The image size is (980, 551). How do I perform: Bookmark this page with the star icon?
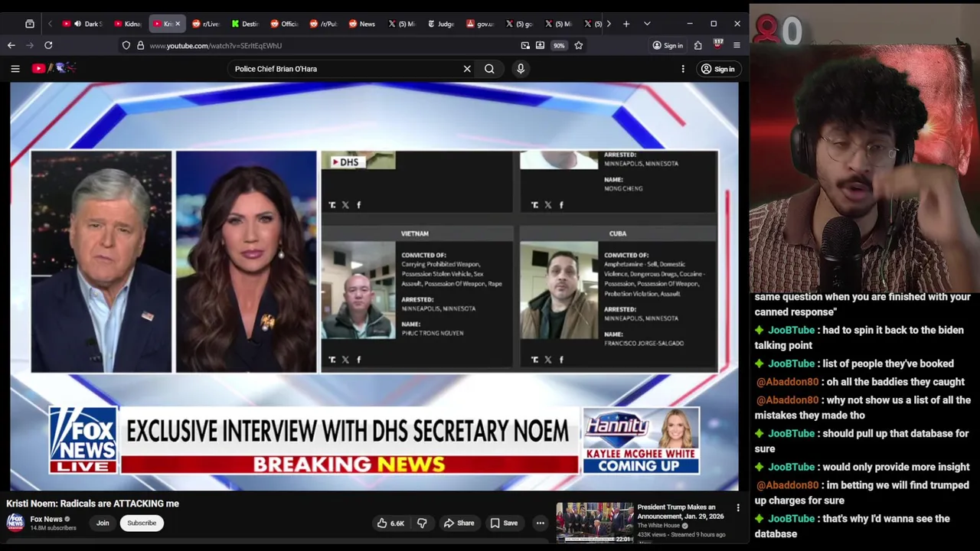click(579, 46)
